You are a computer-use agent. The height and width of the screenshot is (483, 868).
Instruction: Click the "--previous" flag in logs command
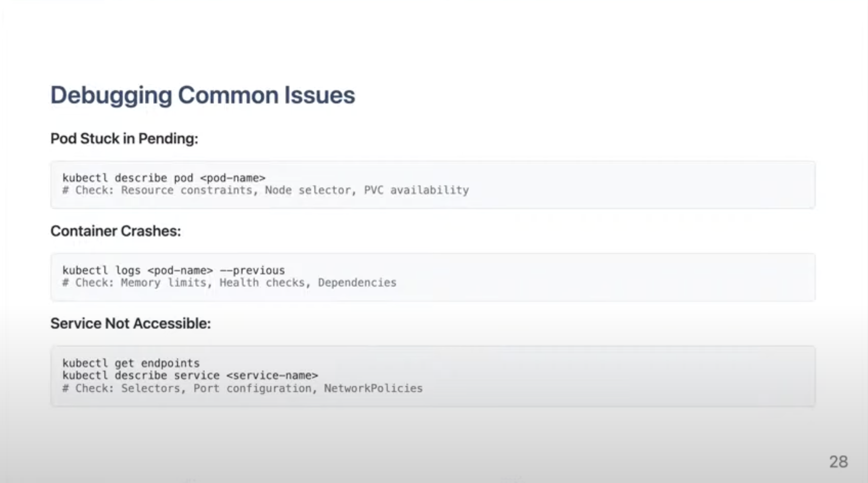pos(252,270)
